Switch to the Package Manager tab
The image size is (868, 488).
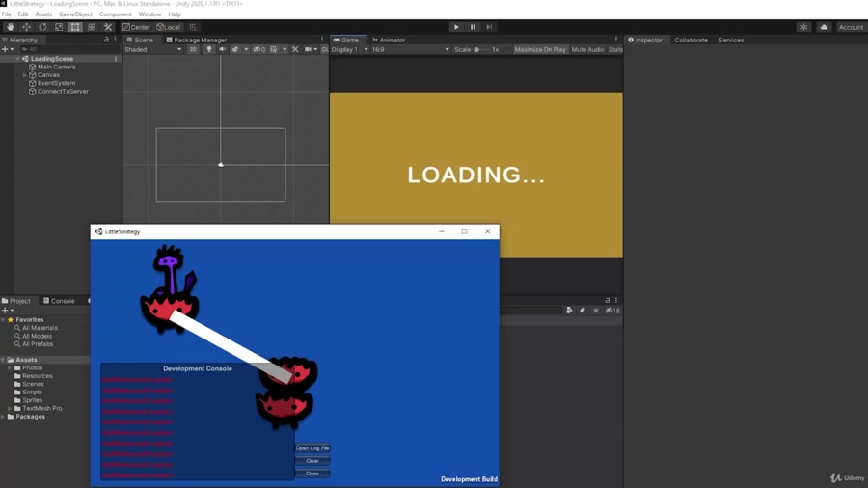click(197, 40)
